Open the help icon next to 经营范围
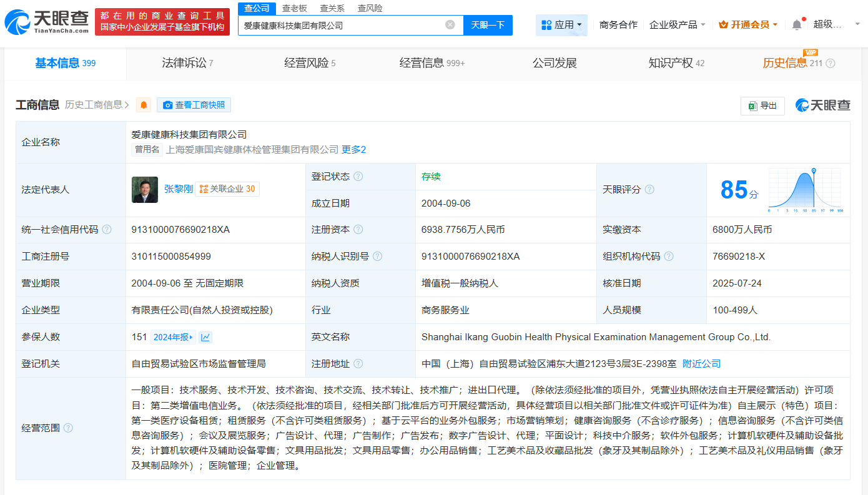Screen dimensions: 868x495 coord(68,428)
